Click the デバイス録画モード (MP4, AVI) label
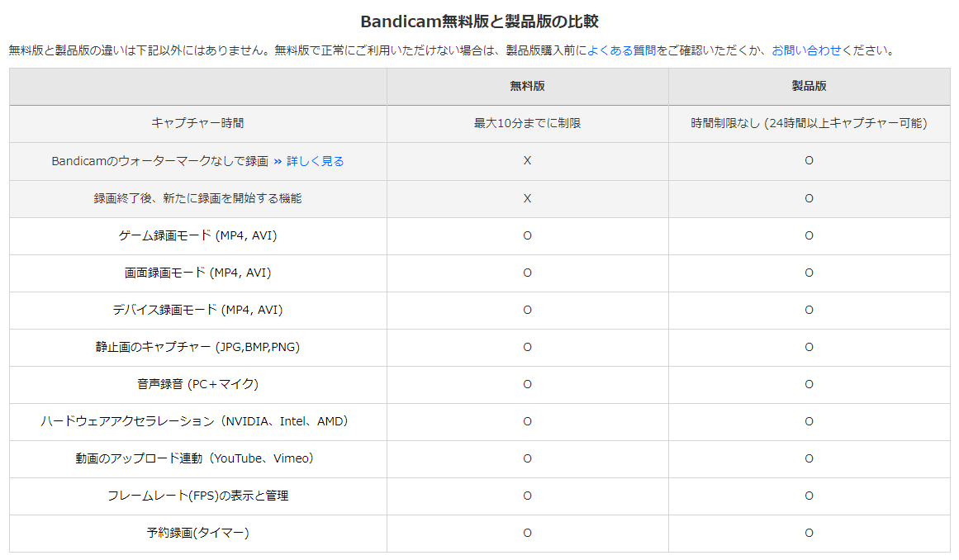The width and height of the screenshot is (959, 560). (x=197, y=311)
